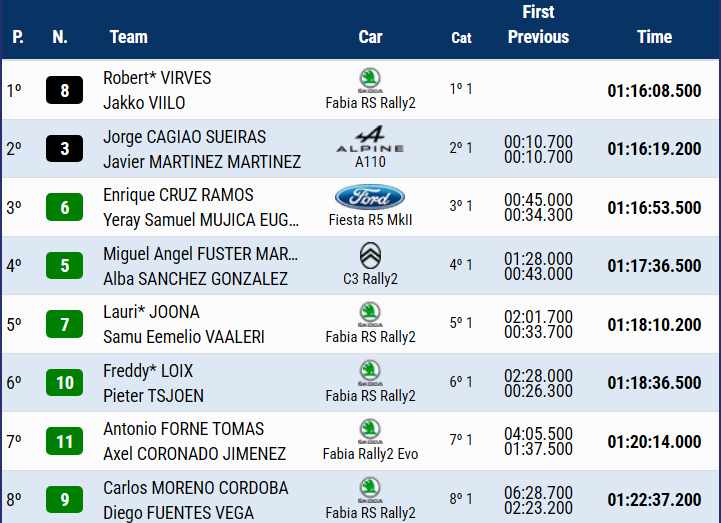Open co-driver Alba SANCHEZ GONZALEZ entry
This screenshot has height=523, width=721.
pyautogui.click(x=195, y=279)
